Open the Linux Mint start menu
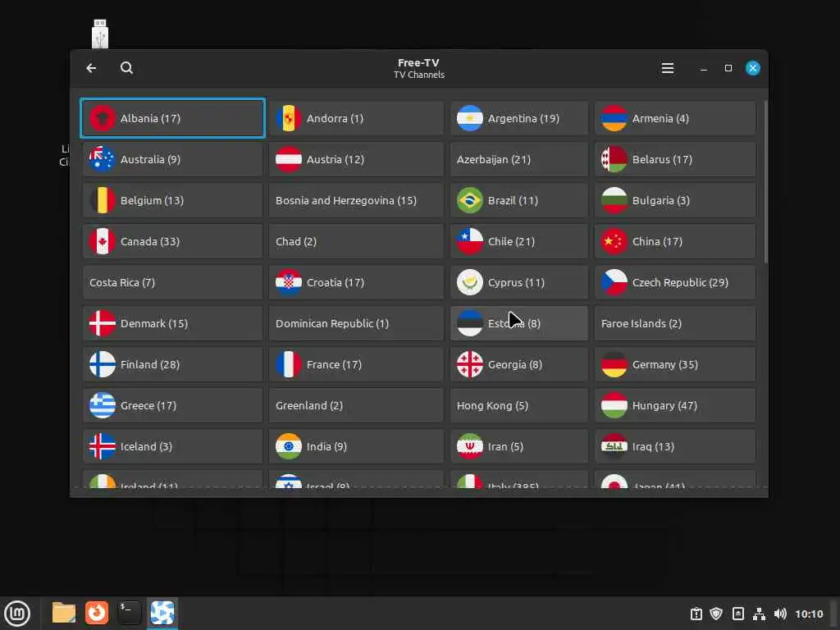Viewport: 840px width, 630px height. point(17,614)
